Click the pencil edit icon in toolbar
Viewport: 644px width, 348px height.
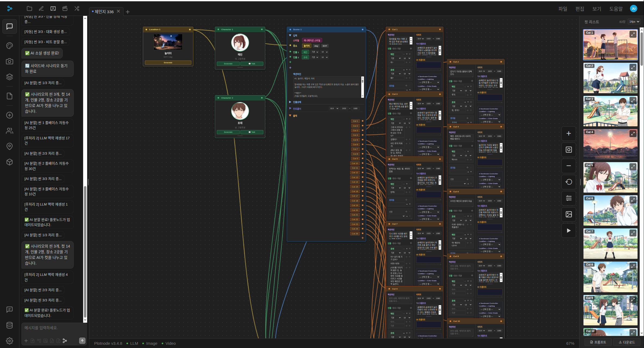(x=41, y=9)
